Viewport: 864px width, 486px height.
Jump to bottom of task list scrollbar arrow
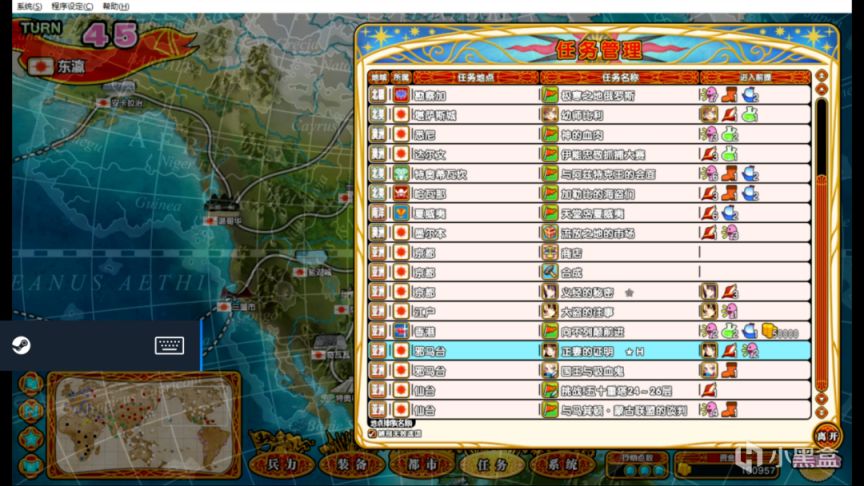(x=822, y=412)
